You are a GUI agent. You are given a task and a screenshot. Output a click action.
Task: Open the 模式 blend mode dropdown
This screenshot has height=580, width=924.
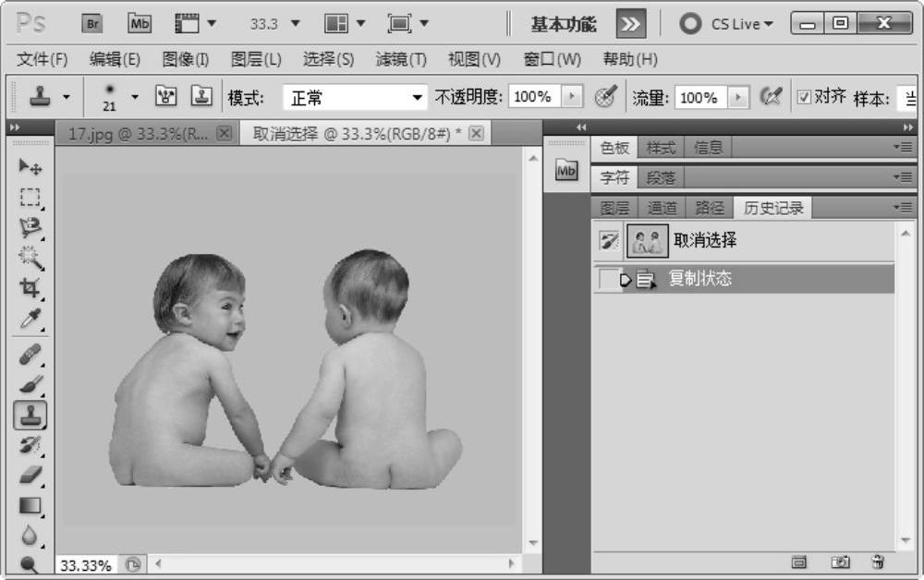coord(356,97)
